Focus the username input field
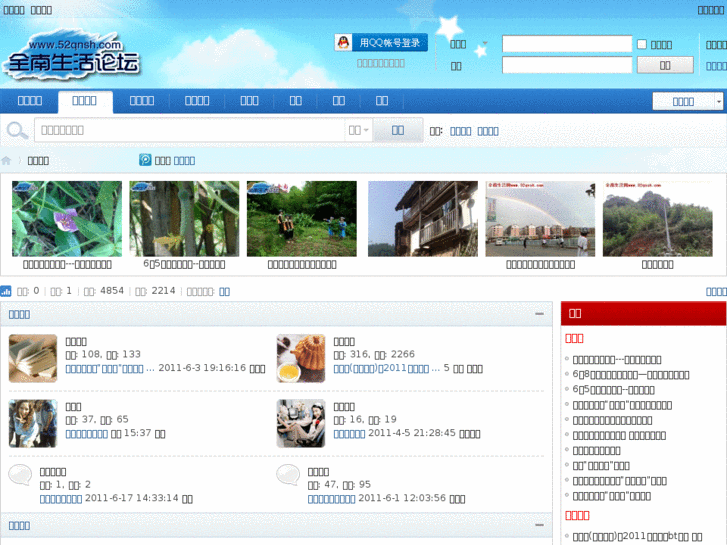This screenshot has height=545, width=727. (x=567, y=44)
